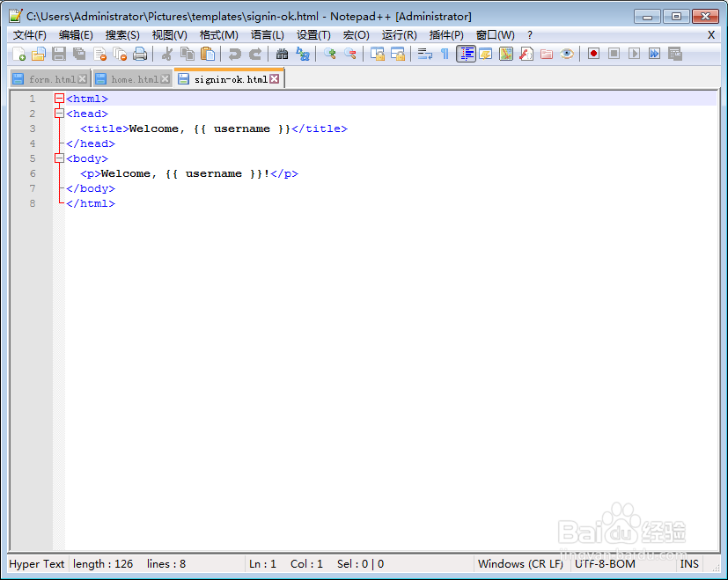Toggle synchronized vertical scrolling icon
The height and width of the screenshot is (580, 728).
tap(377, 54)
